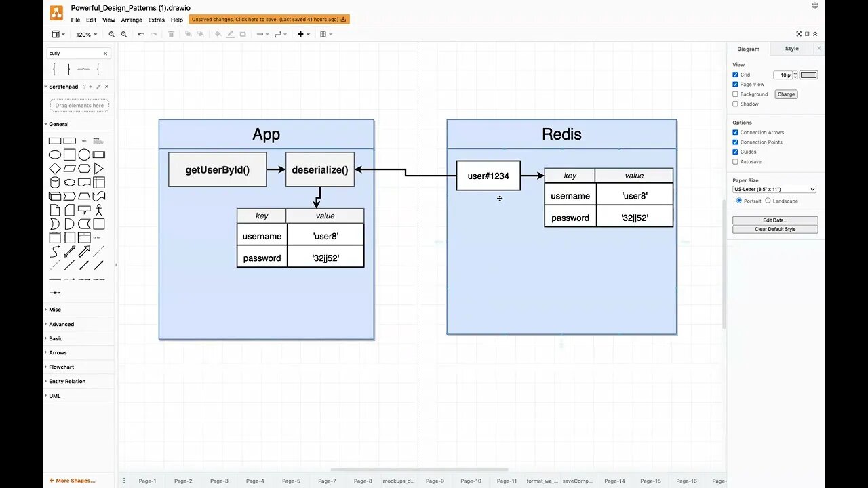Click the Scratchpad add plus icon
868x488 pixels.
click(x=91, y=87)
